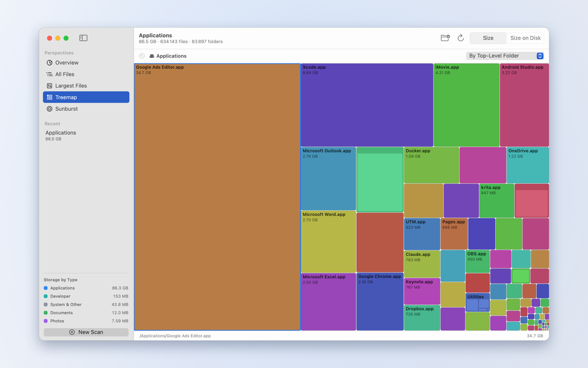Click the Largest Files icon
The width and height of the screenshot is (588, 368).
(x=49, y=86)
